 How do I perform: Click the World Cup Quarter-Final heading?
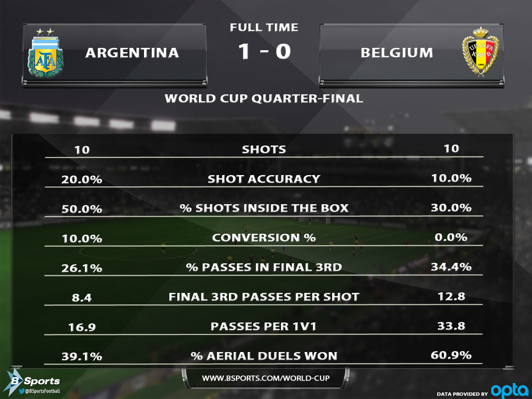[264, 99]
